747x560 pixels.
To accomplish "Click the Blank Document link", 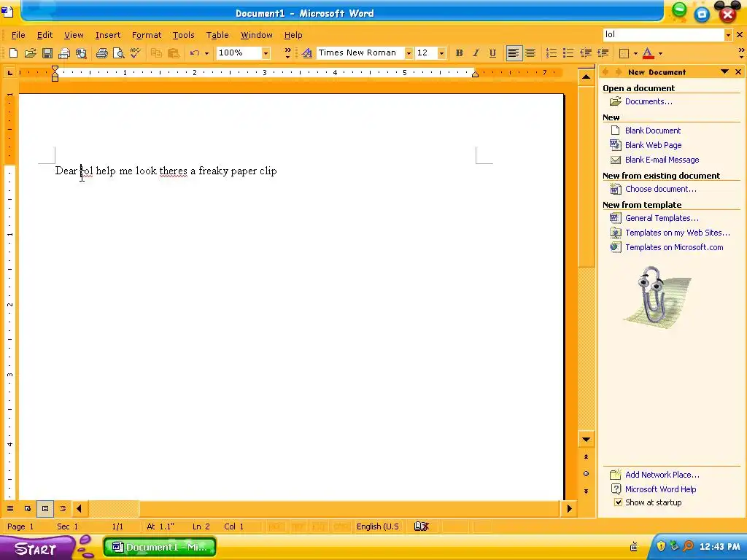I will (653, 131).
